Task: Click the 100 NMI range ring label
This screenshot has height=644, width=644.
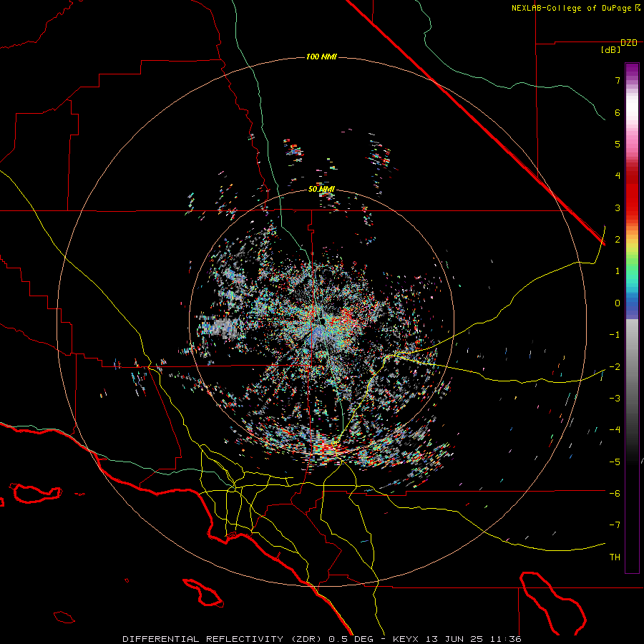Action: pos(321,57)
